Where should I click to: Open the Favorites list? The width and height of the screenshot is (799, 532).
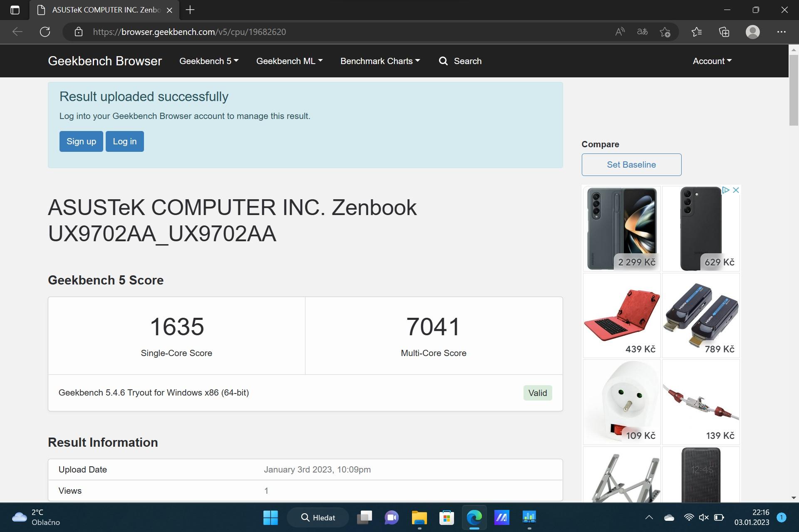(697, 32)
